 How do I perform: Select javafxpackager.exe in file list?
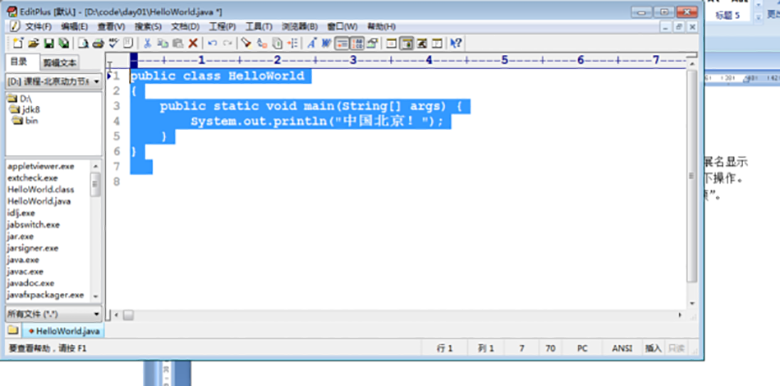[x=45, y=295]
